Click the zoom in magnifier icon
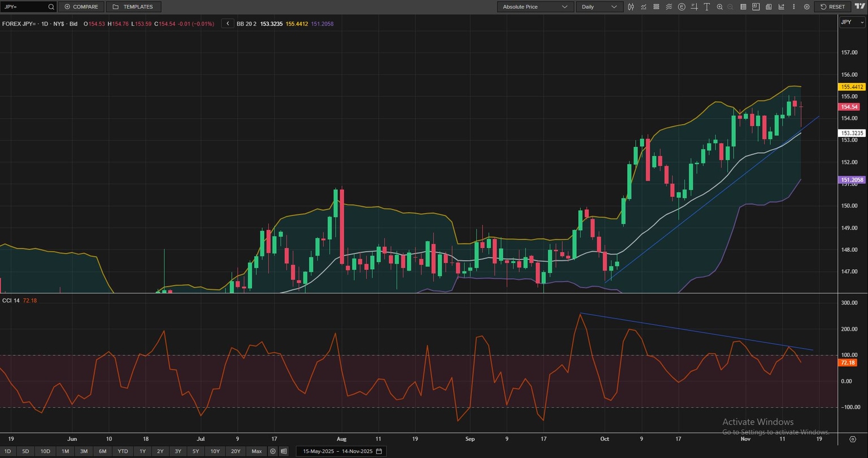 click(x=719, y=7)
